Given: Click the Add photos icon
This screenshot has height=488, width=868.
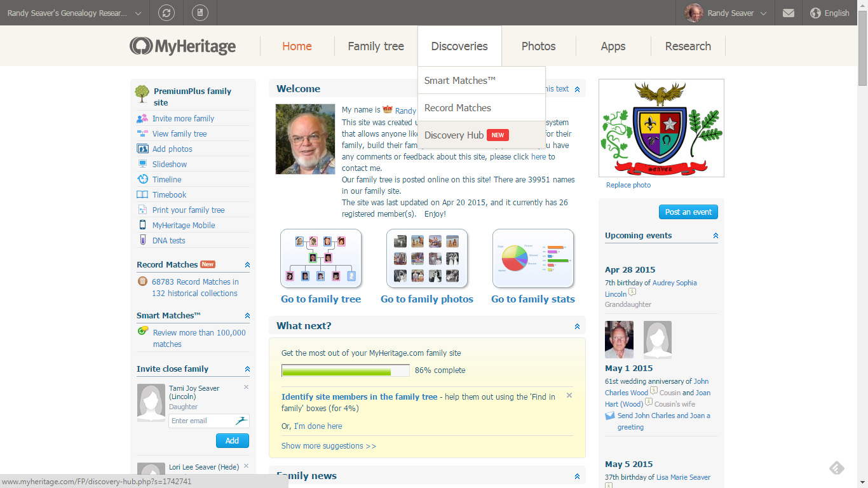Looking at the screenshot, I should 142,149.
